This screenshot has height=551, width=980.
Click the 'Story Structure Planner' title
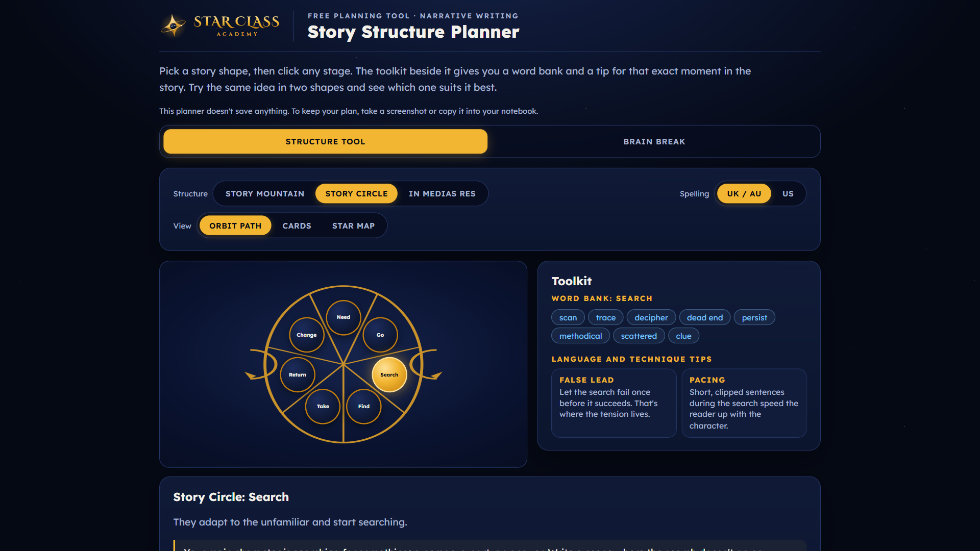click(x=413, y=32)
